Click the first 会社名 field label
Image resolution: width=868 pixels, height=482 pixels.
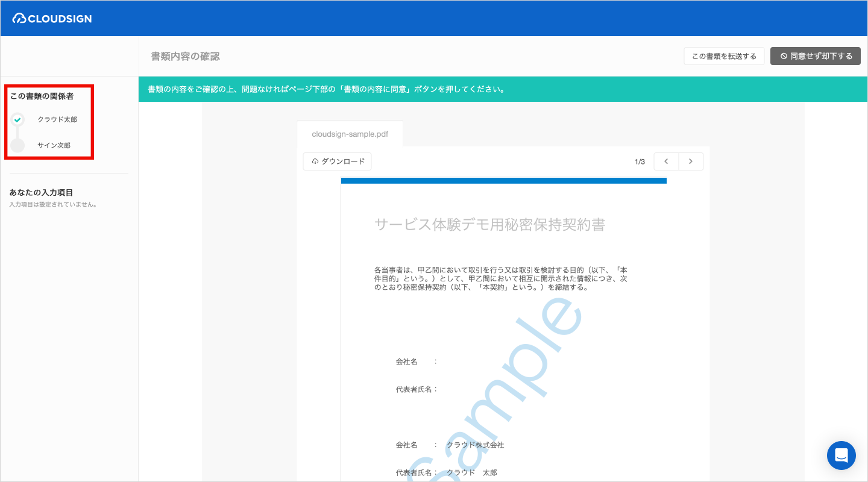406,361
